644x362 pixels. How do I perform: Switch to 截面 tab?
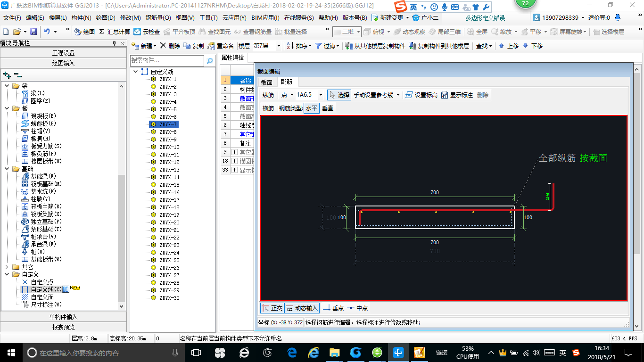click(x=267, y=82)
